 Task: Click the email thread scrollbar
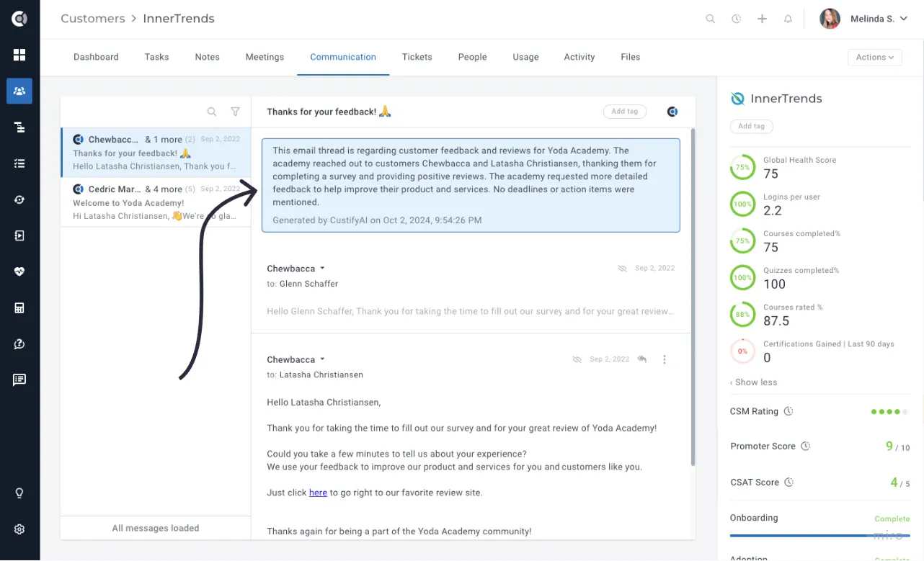click(693, 297)
